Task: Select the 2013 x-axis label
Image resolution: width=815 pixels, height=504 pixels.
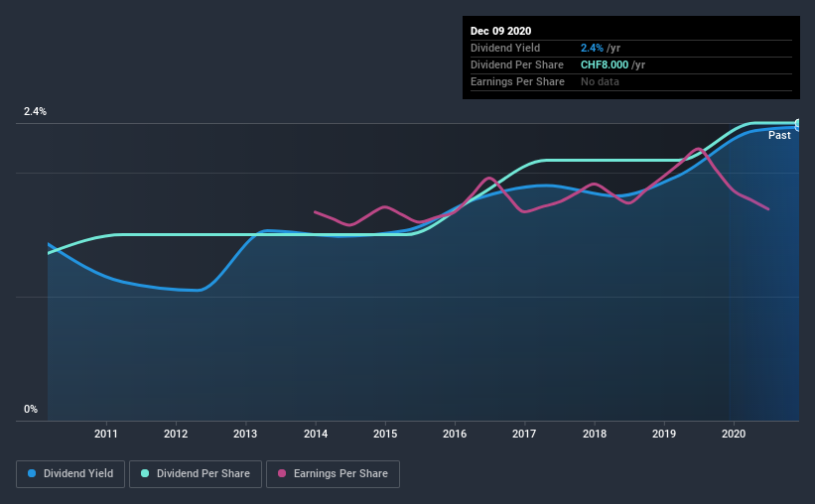Action: [245, 434]
